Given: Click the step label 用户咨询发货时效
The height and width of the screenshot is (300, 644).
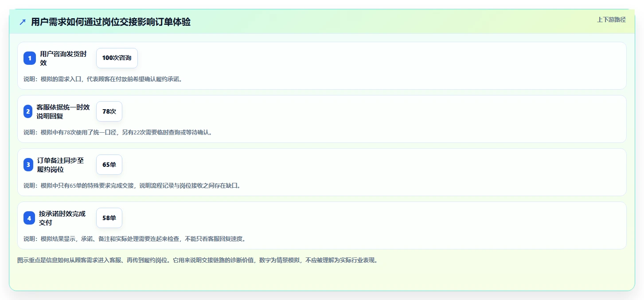Looking at the screenshot, I should [63, 58].
